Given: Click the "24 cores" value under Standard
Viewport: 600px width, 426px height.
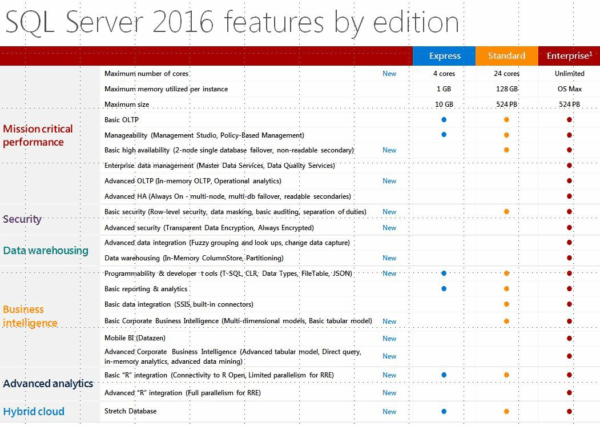Looking at the screenshot, I should (507, 74).
